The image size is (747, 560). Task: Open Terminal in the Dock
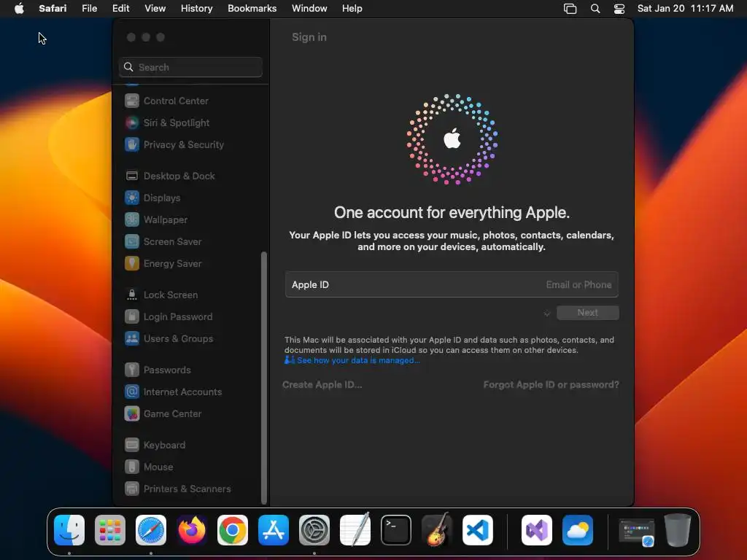click(x=396, y=530)
